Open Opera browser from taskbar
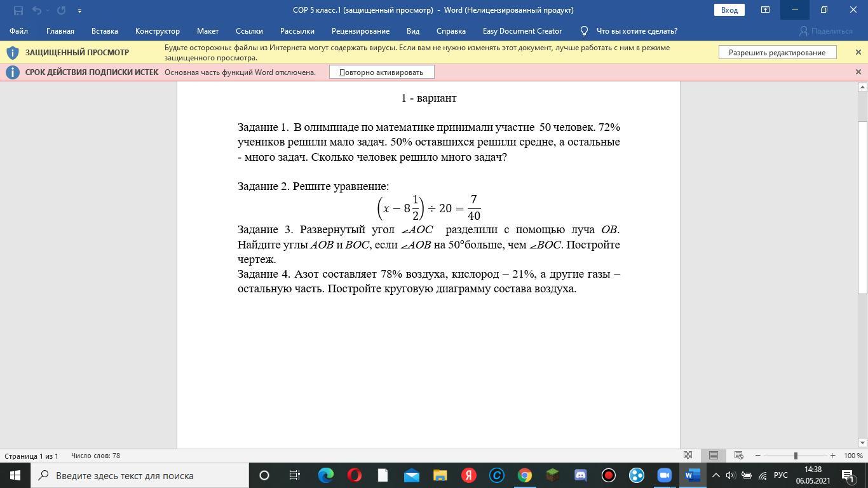Viewport: 868px width, 488px height. (x=355, y=475)
